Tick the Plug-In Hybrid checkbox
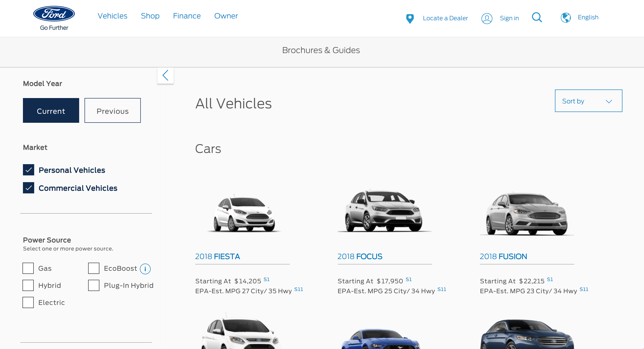The height and width of the screenshot is (349, 644). pyautogui.click(x=94, y=285)
